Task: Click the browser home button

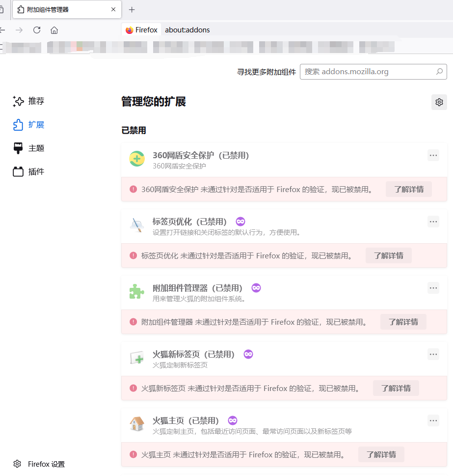Action: point(54,29)
